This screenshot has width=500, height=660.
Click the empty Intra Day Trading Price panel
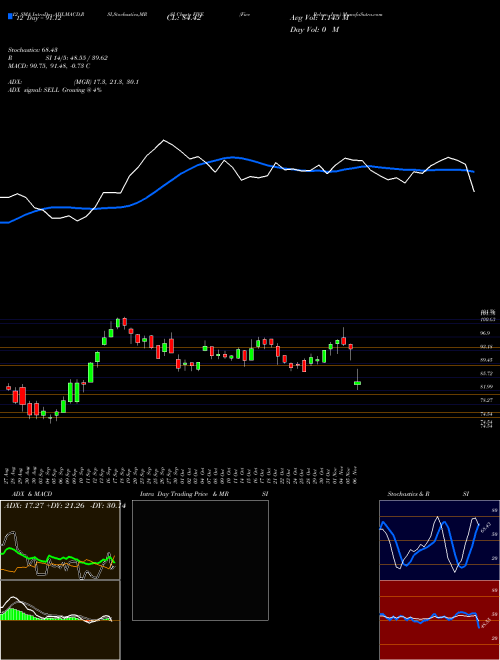click(x=200, y=560)
